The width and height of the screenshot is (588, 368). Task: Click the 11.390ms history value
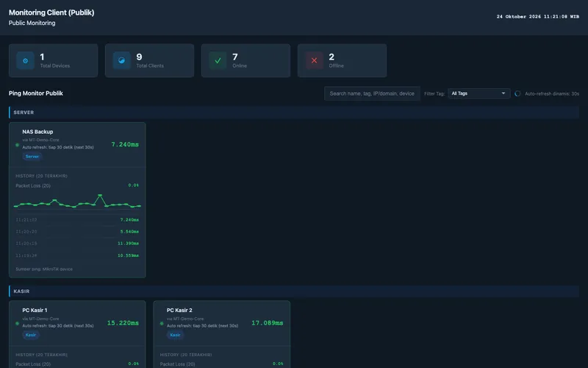(x=128, y=244)
